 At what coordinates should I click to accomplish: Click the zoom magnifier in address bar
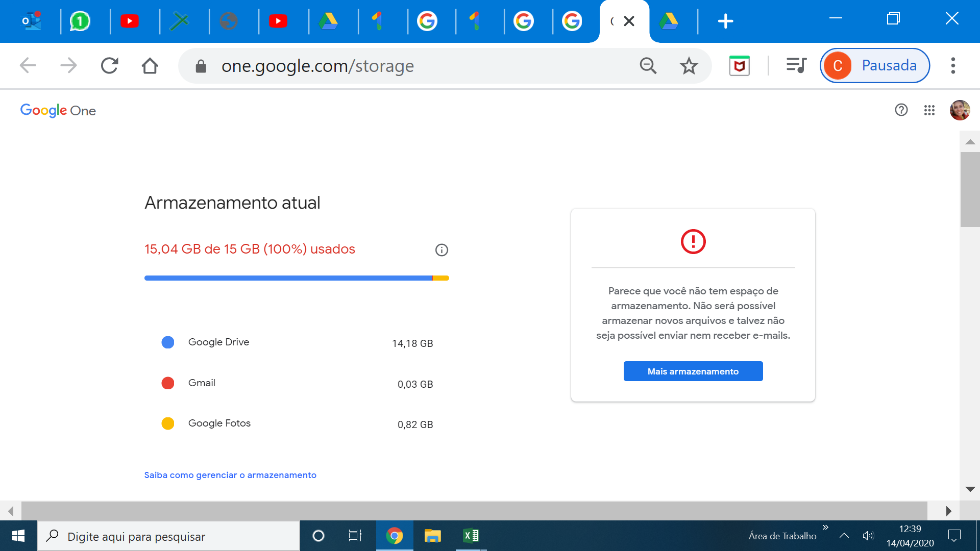pyautogui.click(x=648, y=66)
